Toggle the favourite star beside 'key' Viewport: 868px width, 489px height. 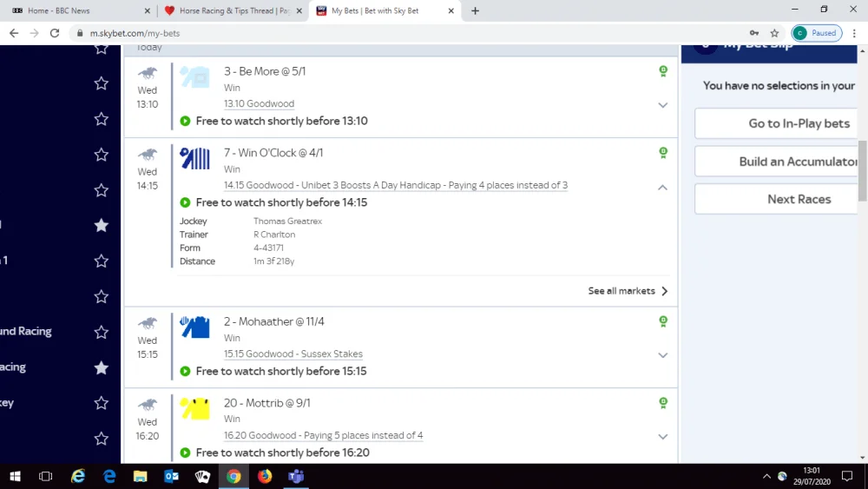[x=102, y=403]
